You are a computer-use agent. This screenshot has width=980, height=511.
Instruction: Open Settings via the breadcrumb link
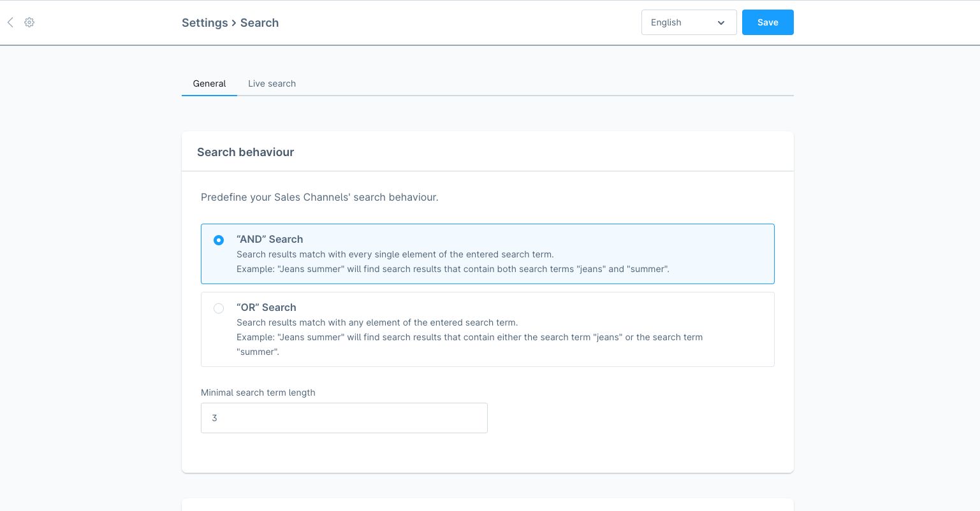pos(205,23)
